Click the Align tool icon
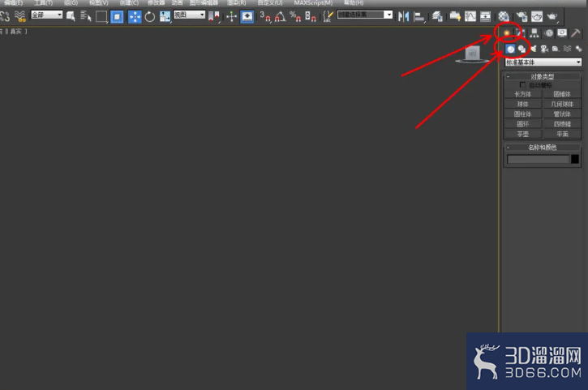 click(x=418, y=16)
